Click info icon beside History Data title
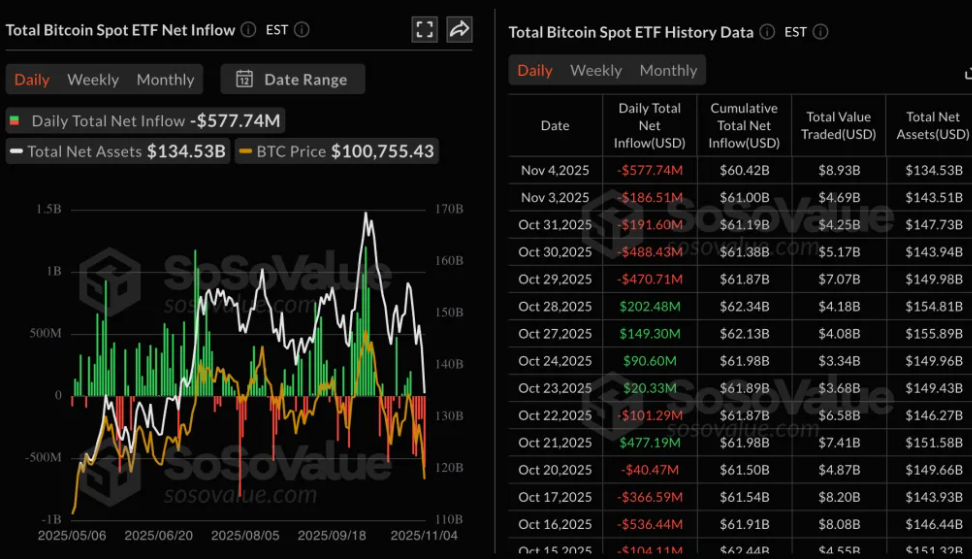Screen dimensions: 972x559 tap(767, 32)
